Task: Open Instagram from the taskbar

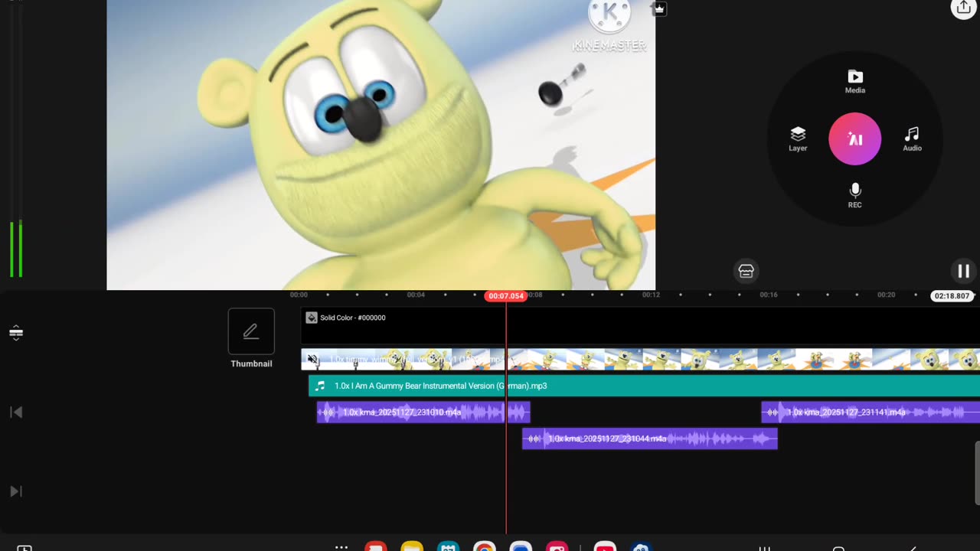Action: (557, 546)
